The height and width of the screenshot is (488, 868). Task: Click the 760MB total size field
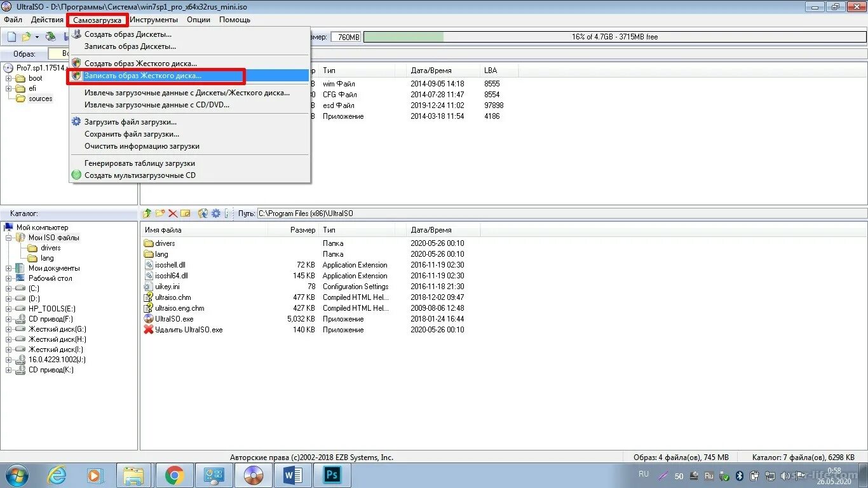point(346,37)
